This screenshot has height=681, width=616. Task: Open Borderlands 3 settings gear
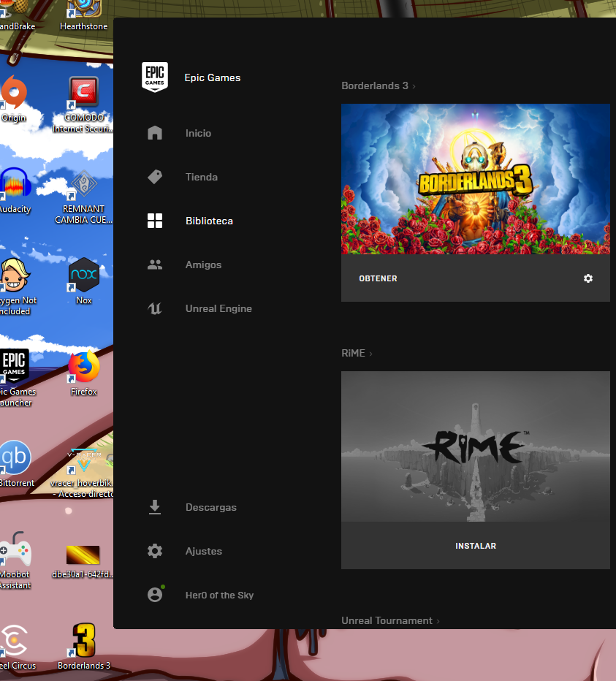click(588, 278)
